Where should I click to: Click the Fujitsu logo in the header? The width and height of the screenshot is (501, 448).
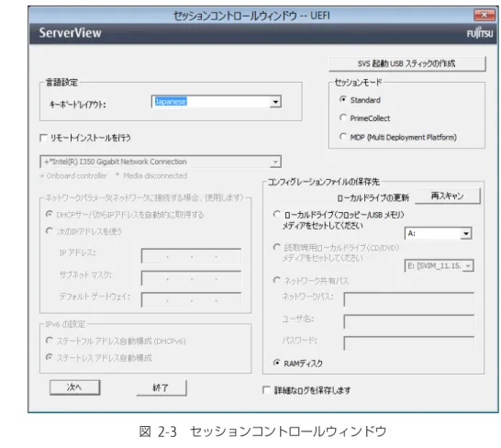[x=480, y=33]
